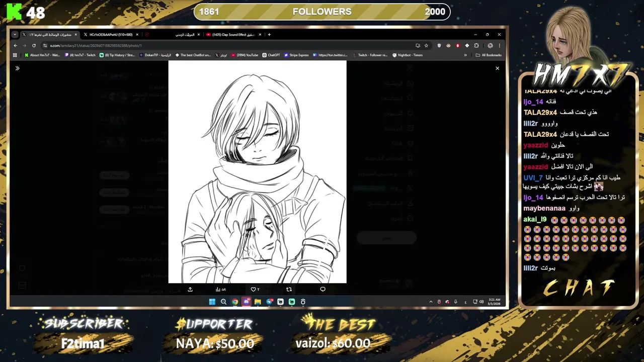Open All Bookmarks folder
The width and height of the screenshot is (644, 362).
pos(489,55)
